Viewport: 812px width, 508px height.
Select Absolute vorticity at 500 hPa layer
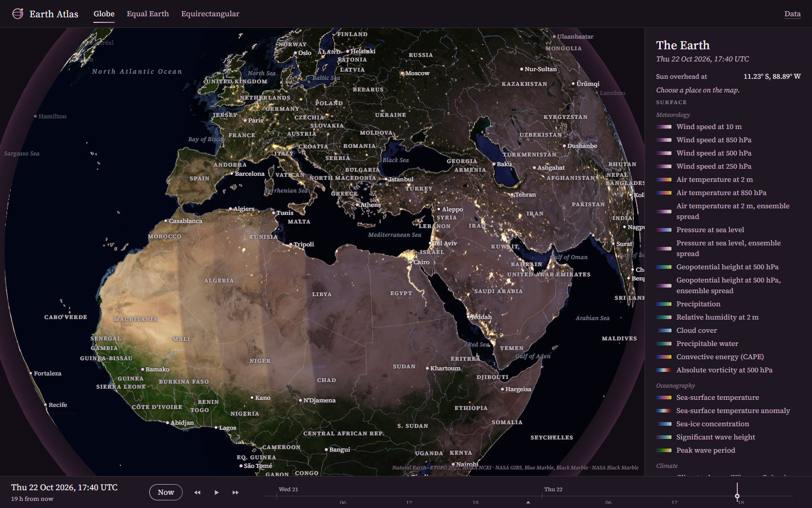coord(728,370)
